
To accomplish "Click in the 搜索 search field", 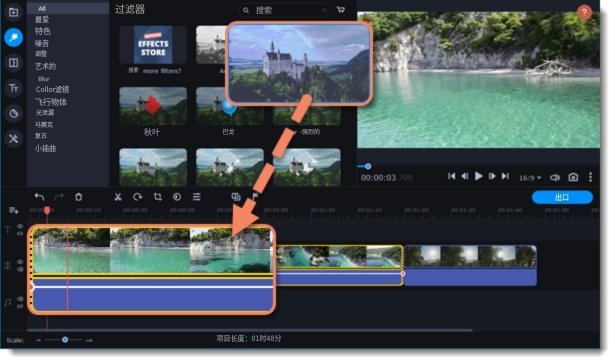I will coord(284,10).
